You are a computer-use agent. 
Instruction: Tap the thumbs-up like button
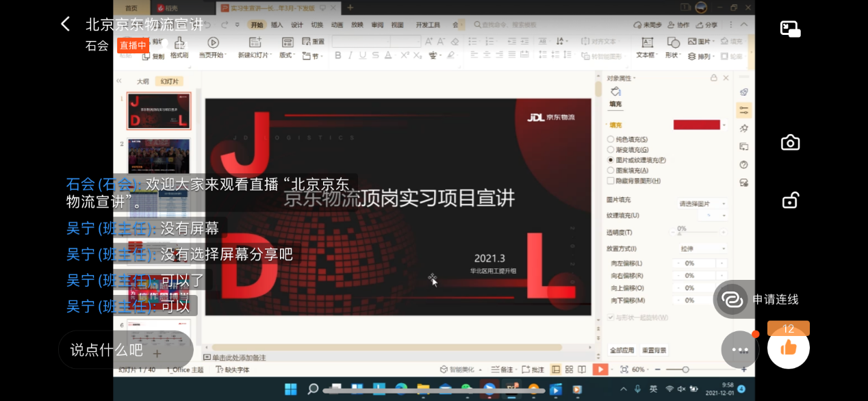(789, 348)
